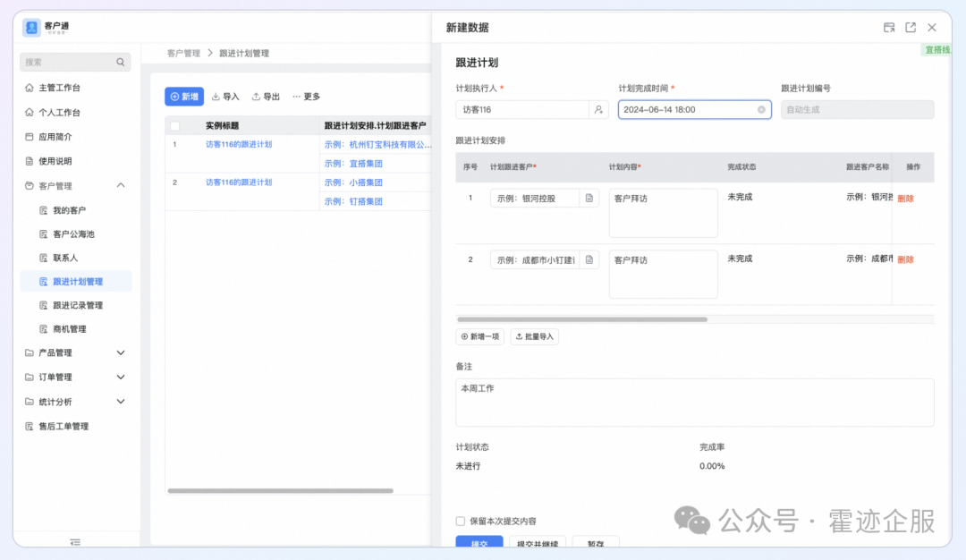Image resolution: width=966 pixels, height=560 pixels.
Task: Open new data form in new window
Action: point(911,28)
